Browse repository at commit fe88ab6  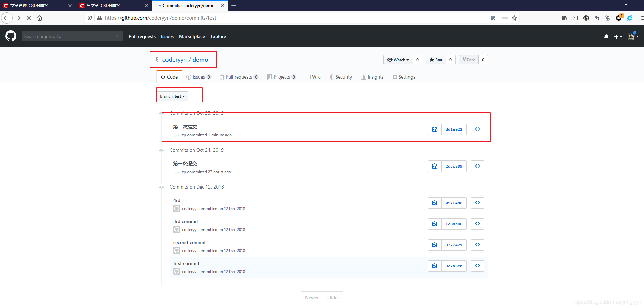pyautogui.click(x=478, y=224)
